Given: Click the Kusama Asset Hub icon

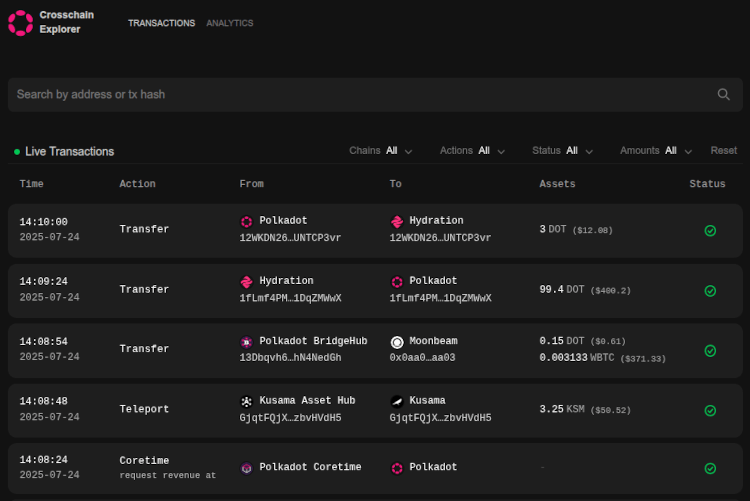Looking at the screenshot, I should click(x=247, y=401).
